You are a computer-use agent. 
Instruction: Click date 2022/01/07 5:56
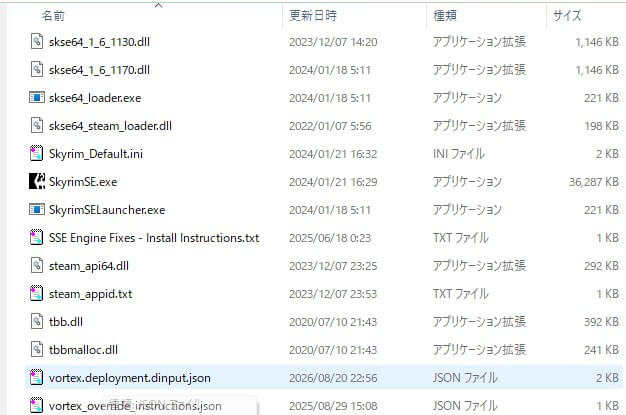330,126
